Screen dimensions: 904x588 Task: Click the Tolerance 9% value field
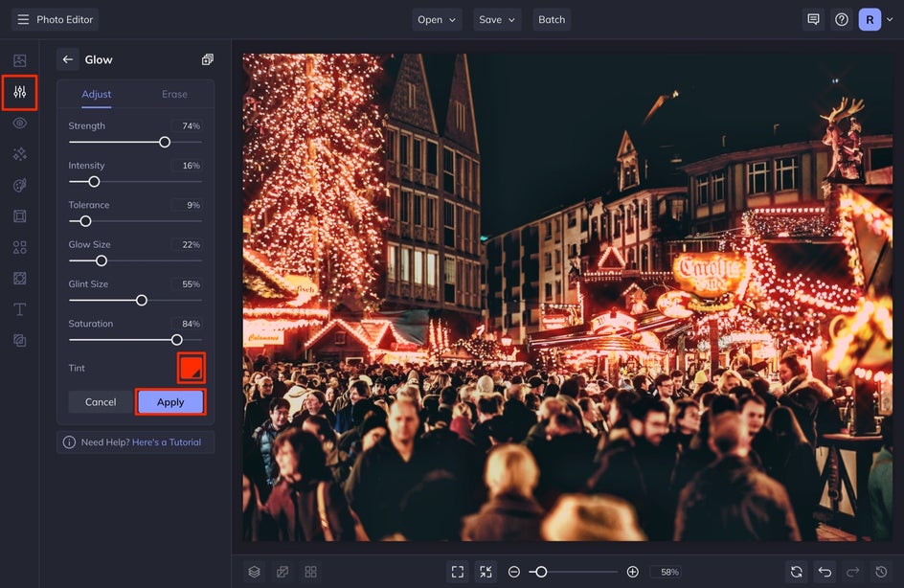point(187,205)
